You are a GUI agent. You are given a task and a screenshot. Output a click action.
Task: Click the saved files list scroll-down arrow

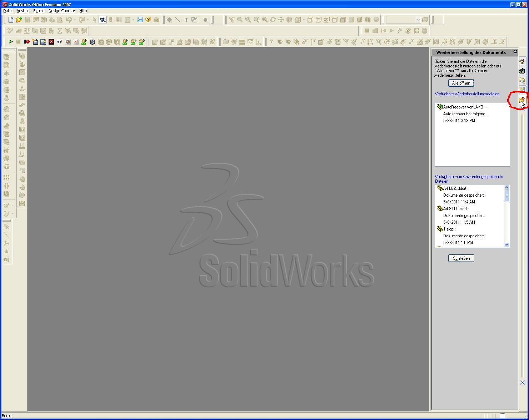click(506, 244)
